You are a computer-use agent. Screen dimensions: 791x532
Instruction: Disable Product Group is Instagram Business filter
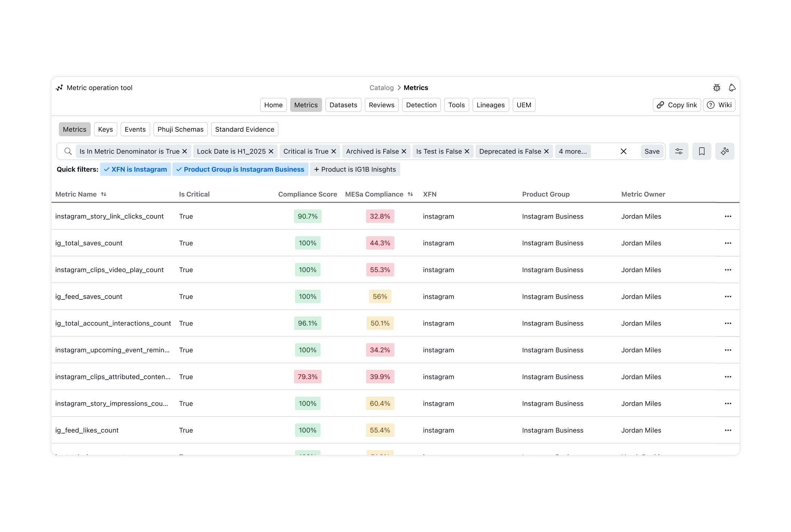point(240,169)
